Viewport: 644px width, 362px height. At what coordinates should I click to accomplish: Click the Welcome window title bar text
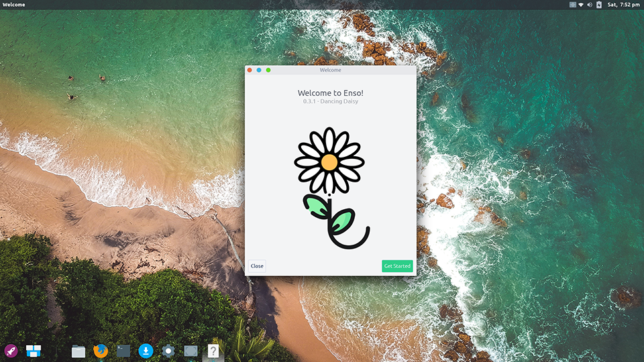pos(331,70)
